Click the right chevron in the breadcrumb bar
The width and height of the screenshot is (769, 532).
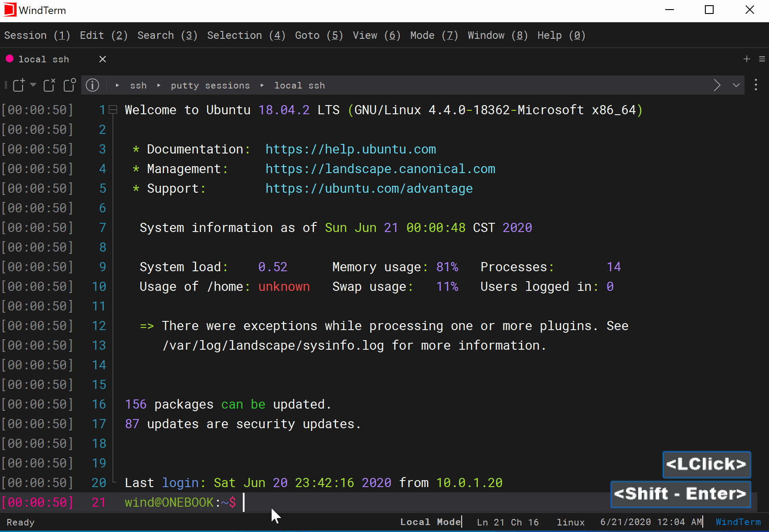(x=717, y=85)
